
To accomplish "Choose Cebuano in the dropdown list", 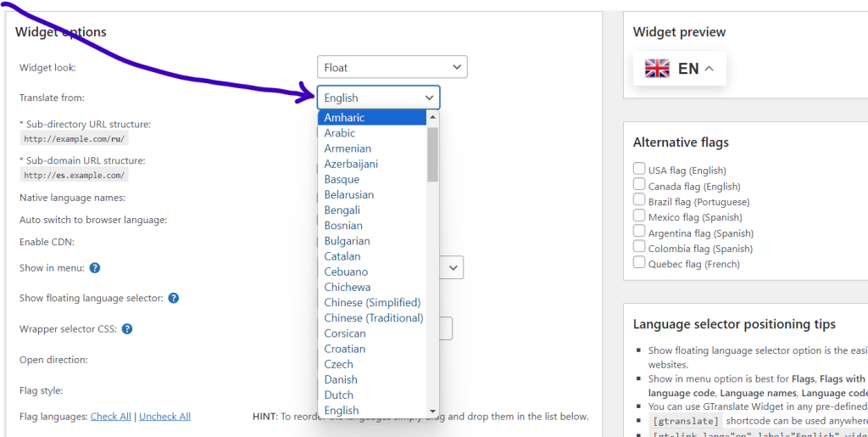I will [x=372, y=272].
